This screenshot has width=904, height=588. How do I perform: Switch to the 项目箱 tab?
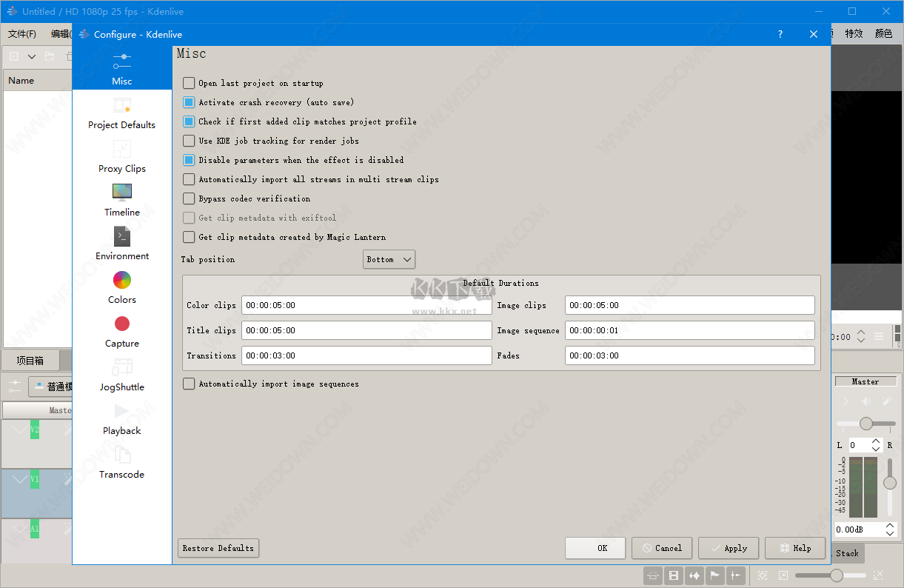tap(30, 361)
